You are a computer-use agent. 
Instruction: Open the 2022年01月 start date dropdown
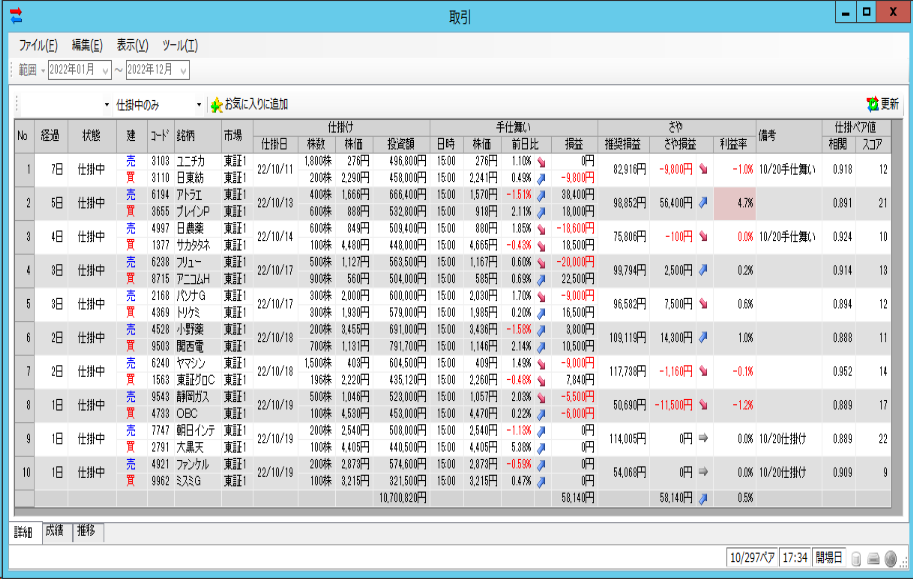(x=105, y=70)
